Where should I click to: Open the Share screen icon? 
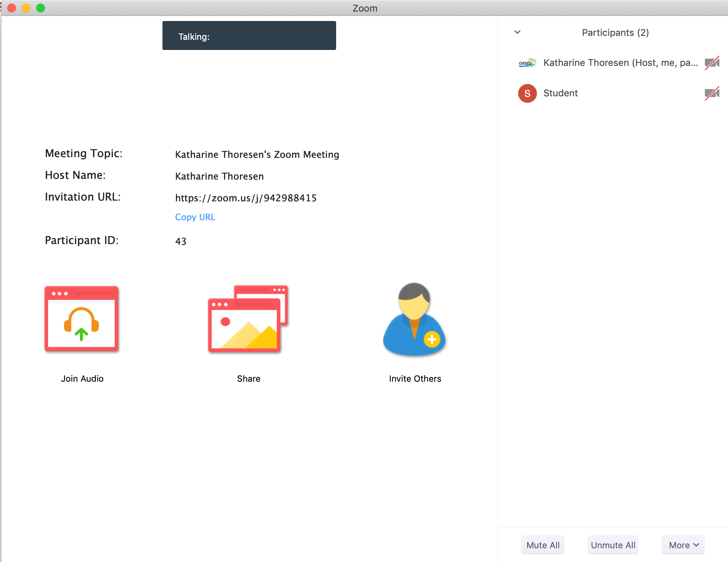coord(248,319)
